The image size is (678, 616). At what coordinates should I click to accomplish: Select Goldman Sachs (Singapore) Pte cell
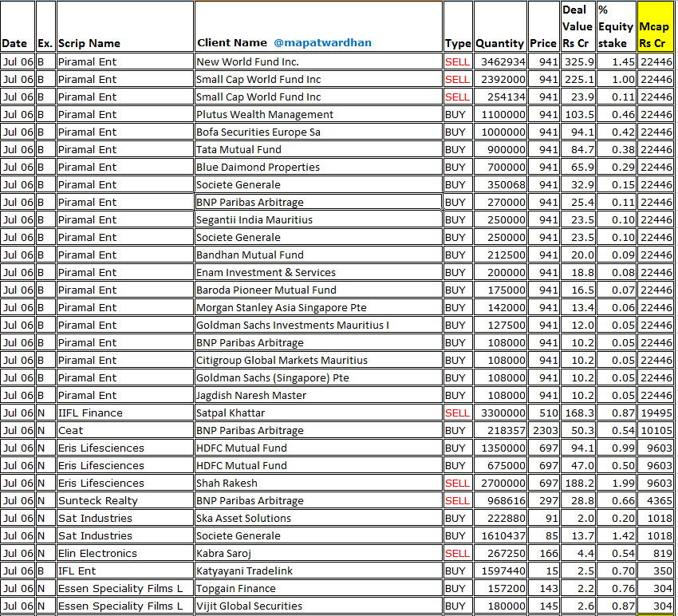pyautogui.click(x=319, y=377)
